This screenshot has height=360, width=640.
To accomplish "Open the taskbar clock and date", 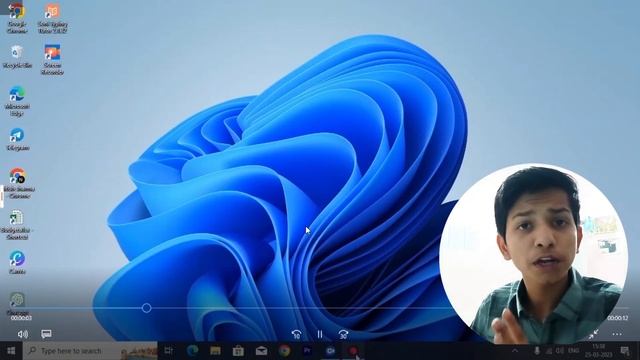I will click(x=598, y=351).
